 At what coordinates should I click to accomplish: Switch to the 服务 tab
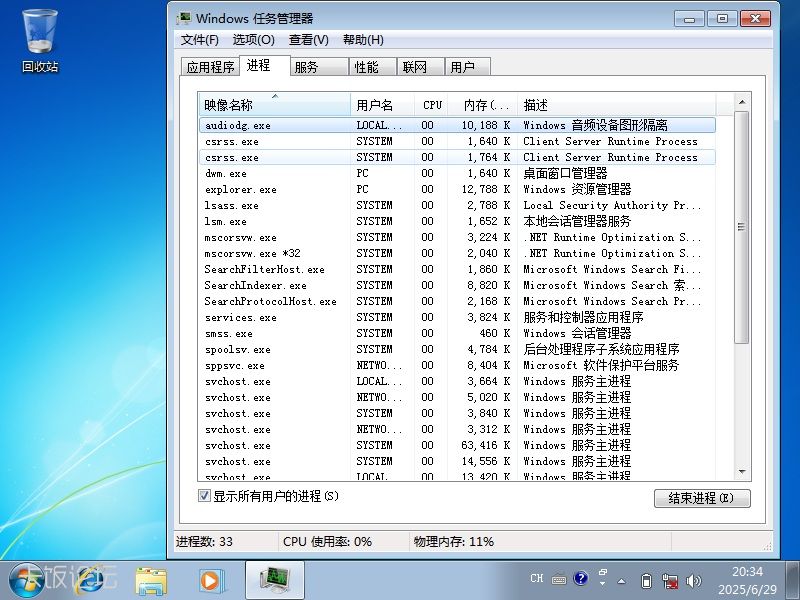319,67
